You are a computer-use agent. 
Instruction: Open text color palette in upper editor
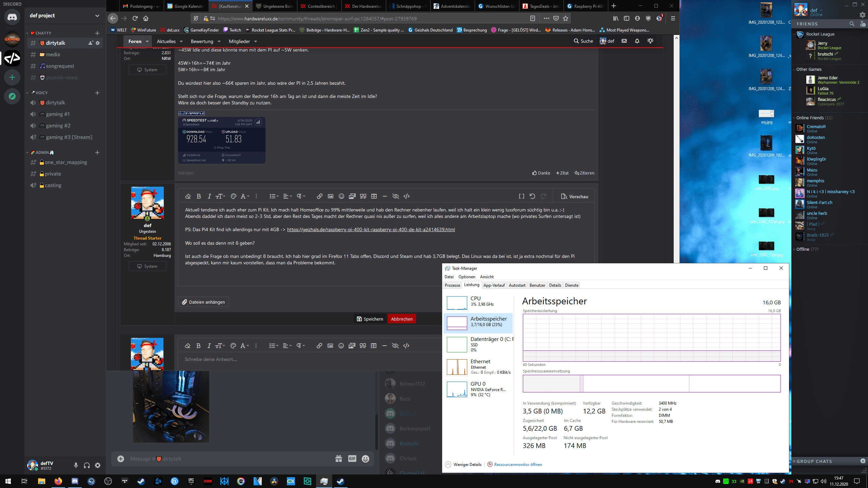click(233, 196)
